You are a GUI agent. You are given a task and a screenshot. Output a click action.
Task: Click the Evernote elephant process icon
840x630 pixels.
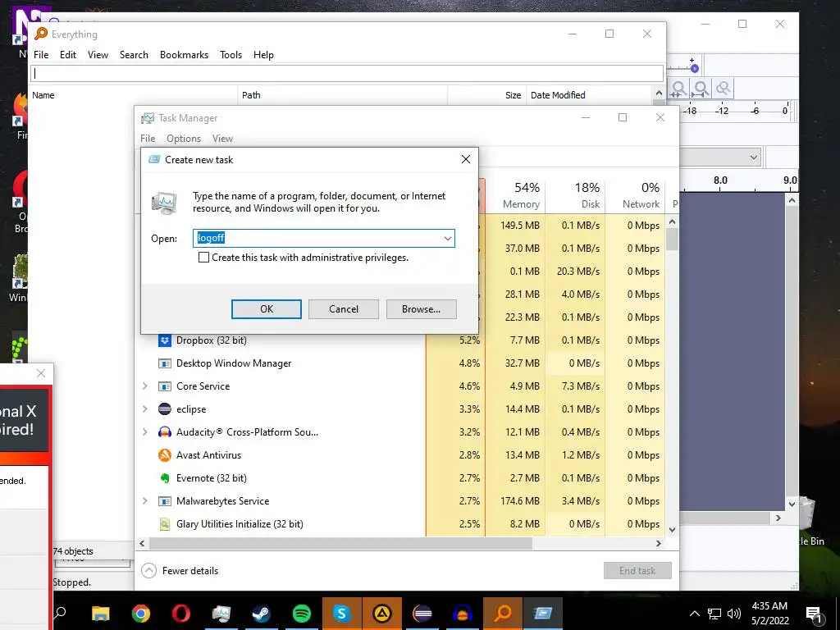164,478
